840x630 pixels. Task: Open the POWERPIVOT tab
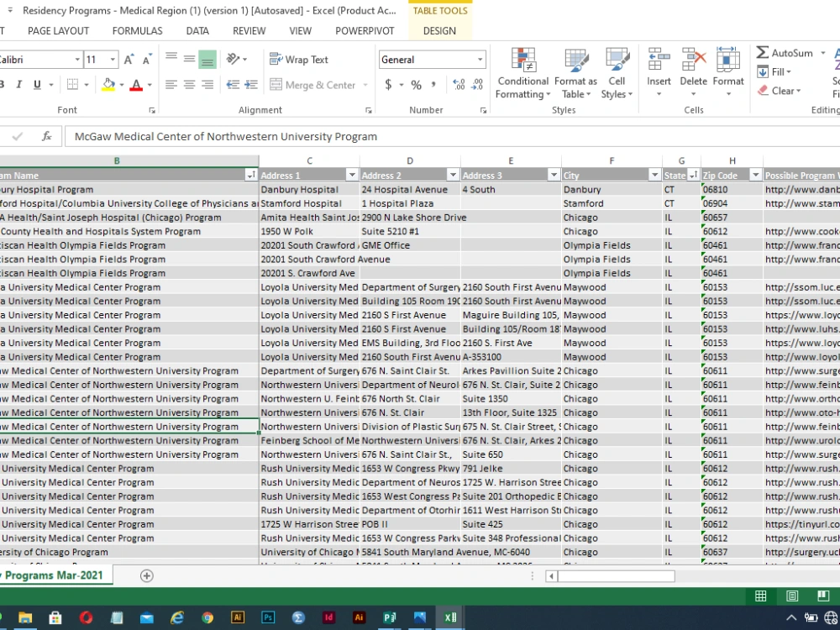pos(365,31)
